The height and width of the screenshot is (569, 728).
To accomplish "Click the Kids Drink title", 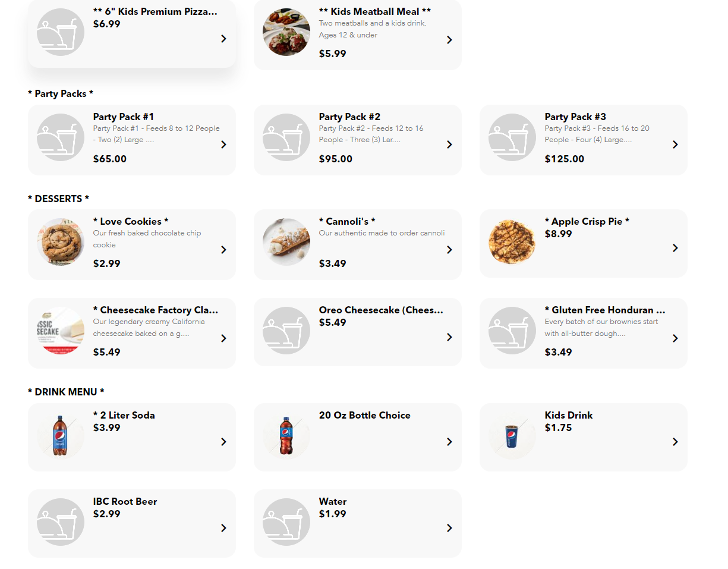I will pos(569,415).
